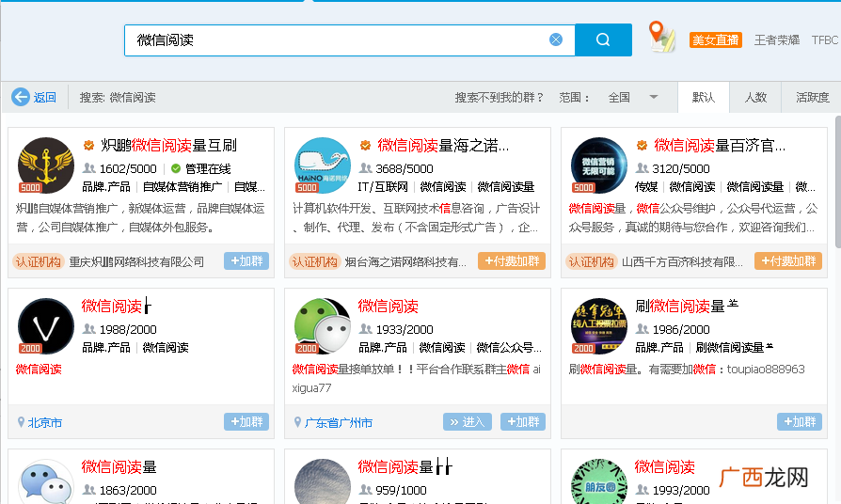Open the HAINO whale group avatar
The width and height of the screenshot is (841, 504).
coord(323,165)
